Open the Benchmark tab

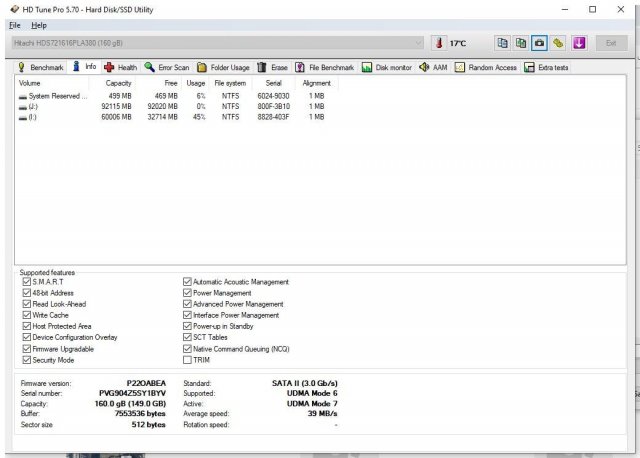click(x=41, y=67)
